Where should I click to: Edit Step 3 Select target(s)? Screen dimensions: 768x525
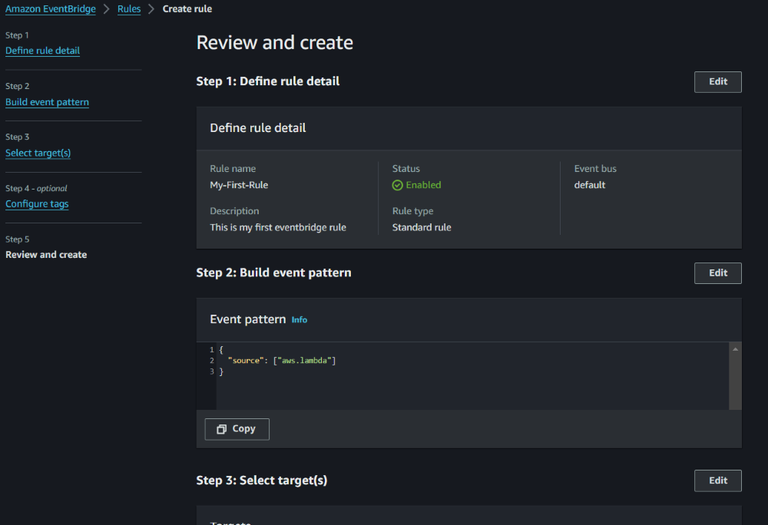(717, 481)
